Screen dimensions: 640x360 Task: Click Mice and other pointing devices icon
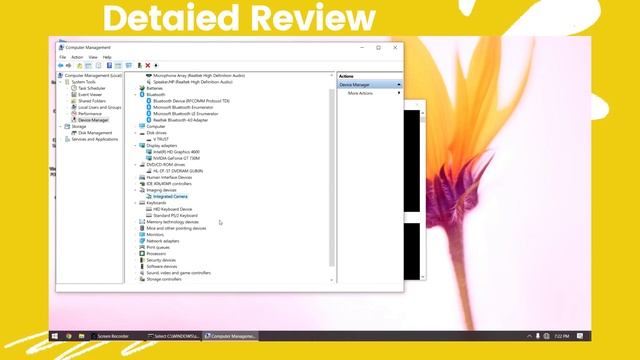pos(142,228)
